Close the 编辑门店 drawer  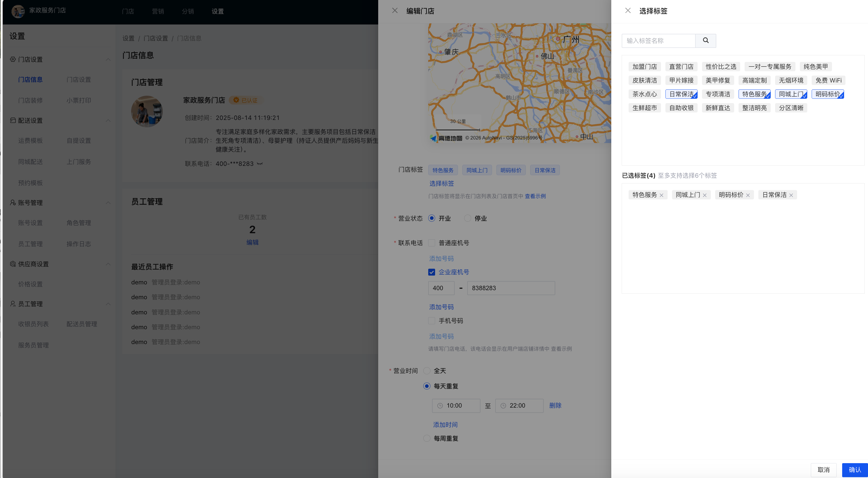[395, 10]
